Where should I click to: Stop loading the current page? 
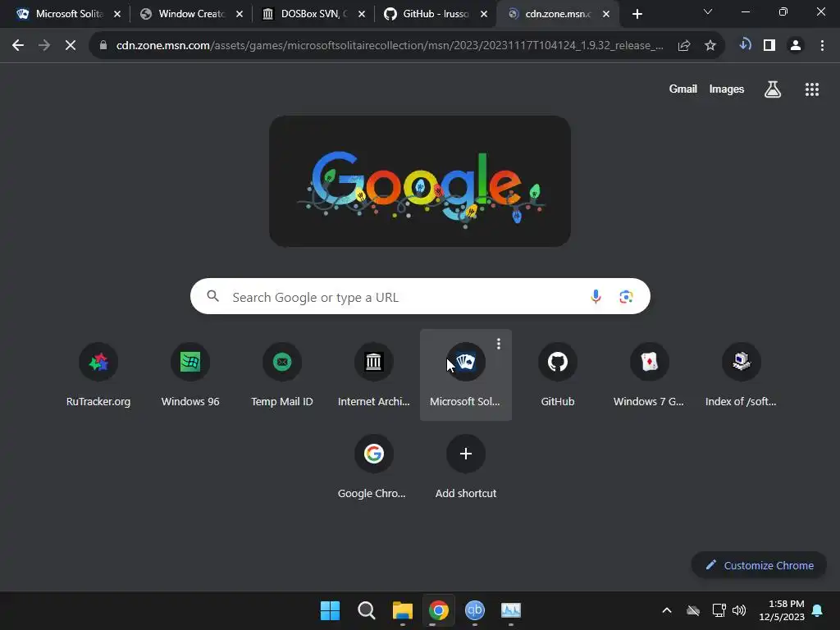point(71,46)
